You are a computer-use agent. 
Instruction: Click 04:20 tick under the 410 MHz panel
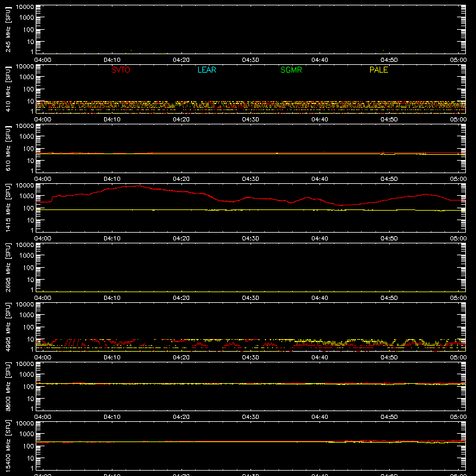[181, 120]
